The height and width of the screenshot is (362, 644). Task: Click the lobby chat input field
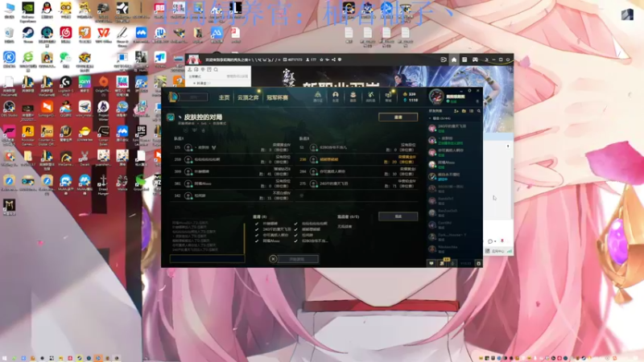tap(208, 258)
